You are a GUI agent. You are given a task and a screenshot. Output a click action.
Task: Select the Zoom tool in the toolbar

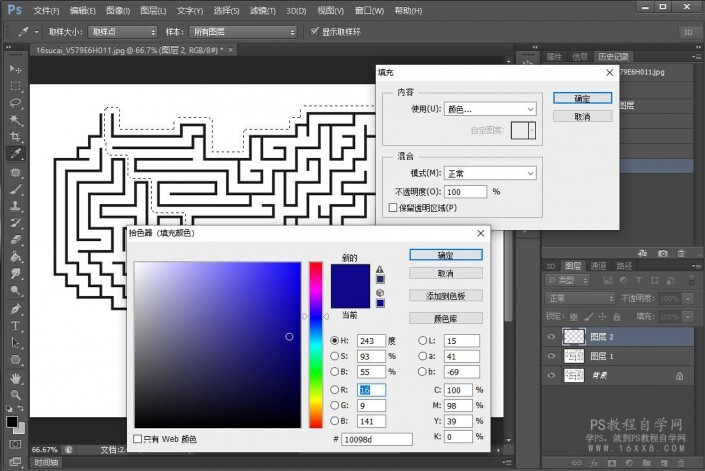(16, 396)
